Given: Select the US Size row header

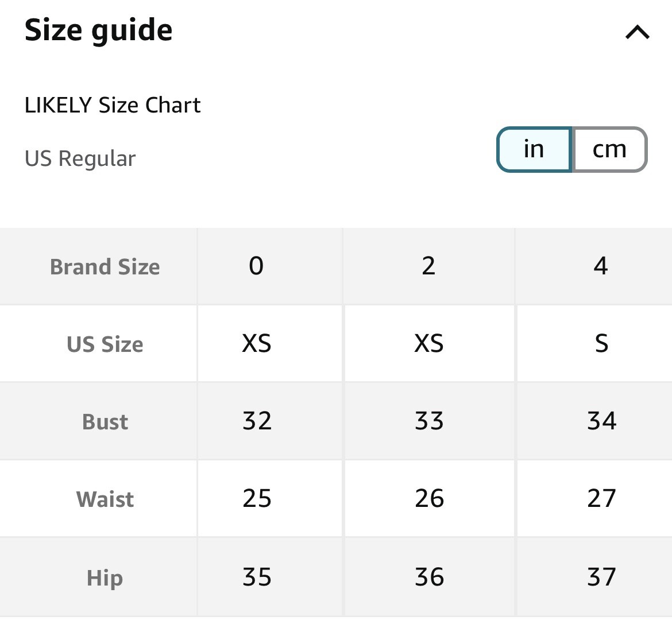Looking at the screenshot, I should point(105,344).
